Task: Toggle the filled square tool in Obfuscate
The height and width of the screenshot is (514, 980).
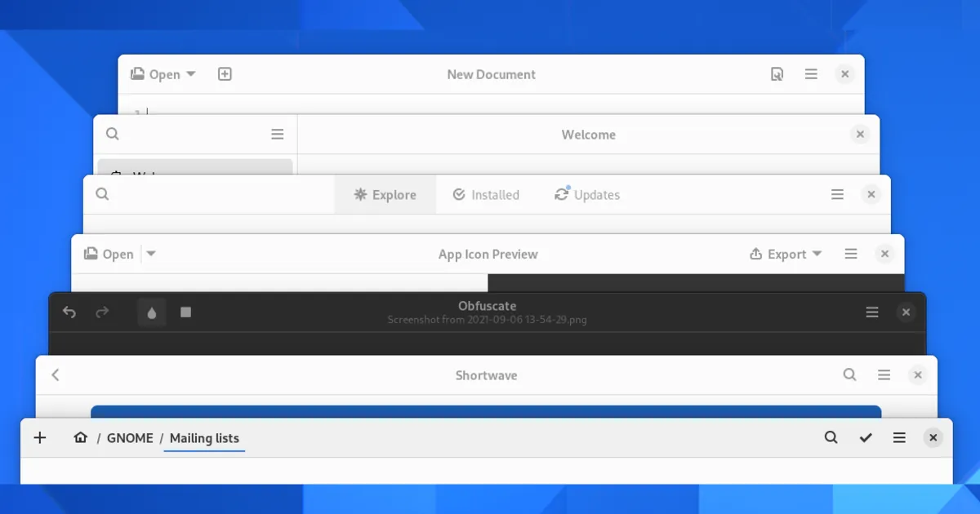Action: pyautogui.click(x=185, y=312)
